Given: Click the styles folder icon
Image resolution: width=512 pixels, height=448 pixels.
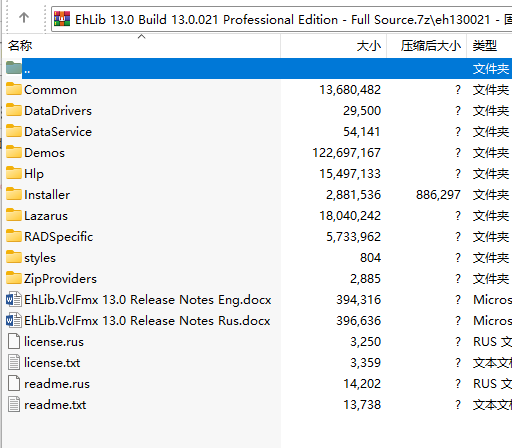Looking at the screenshot, I should [x=14, y=257].
